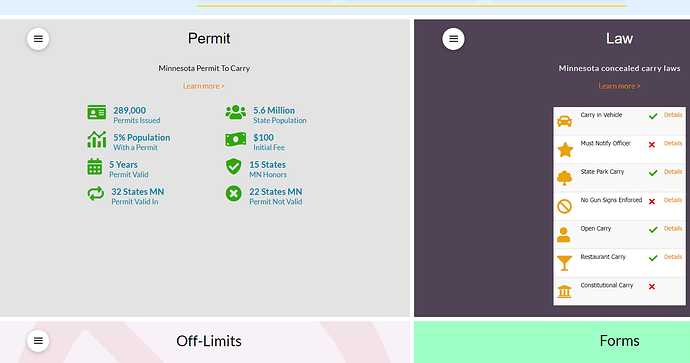Click the Permit Not Valid X circle icon

(x=234, y=194)
